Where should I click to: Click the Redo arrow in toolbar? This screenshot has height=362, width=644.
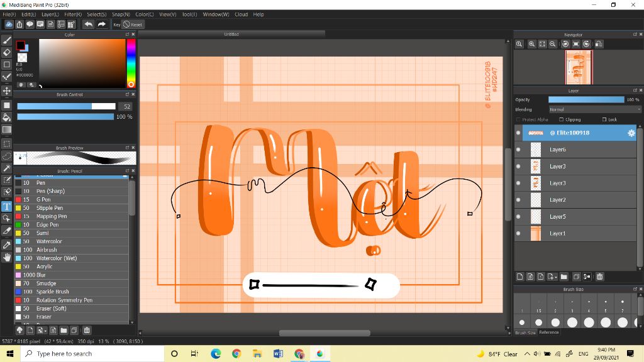(101, 25)
